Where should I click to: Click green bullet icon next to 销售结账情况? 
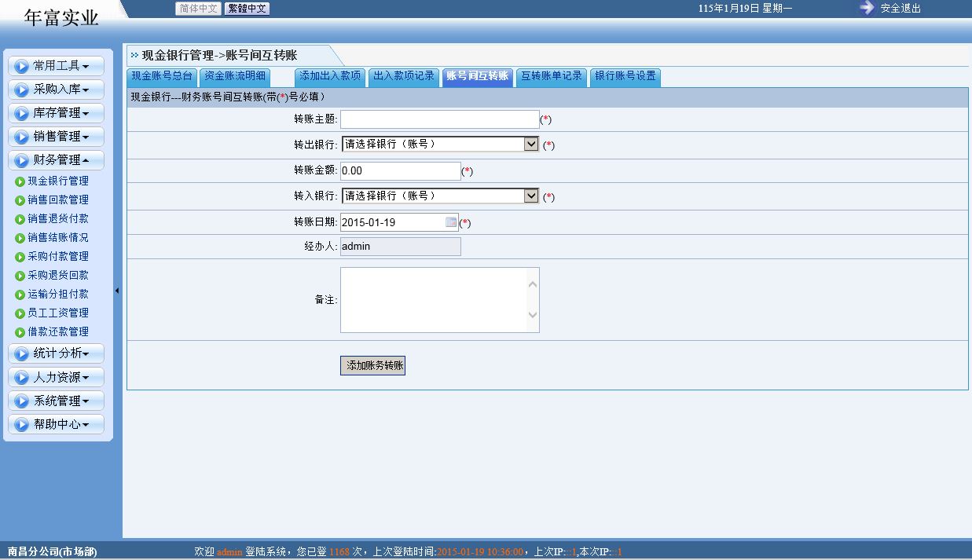(x=20, y=238)
